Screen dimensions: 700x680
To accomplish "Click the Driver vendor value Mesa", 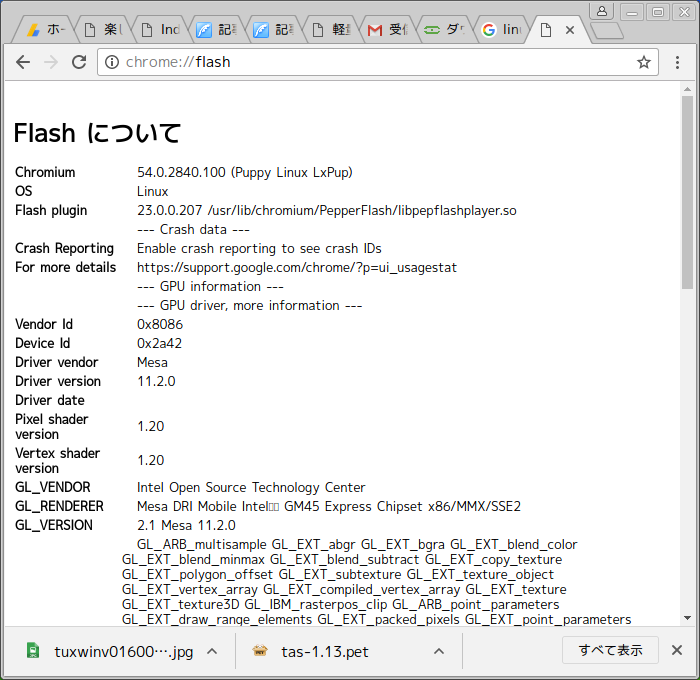I will [152, 362].
